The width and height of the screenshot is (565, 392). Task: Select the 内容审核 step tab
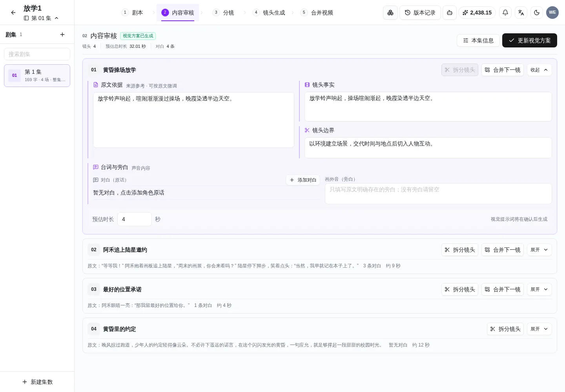178,13
